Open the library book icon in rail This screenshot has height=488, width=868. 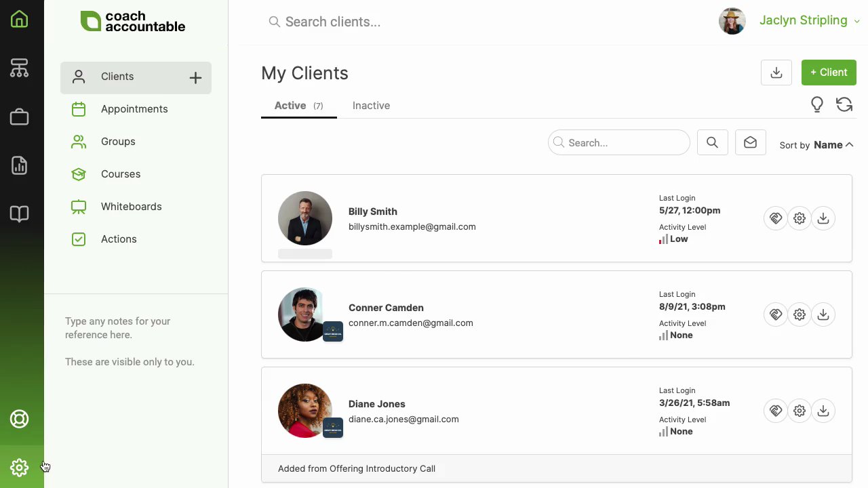[x=19, y=214]
